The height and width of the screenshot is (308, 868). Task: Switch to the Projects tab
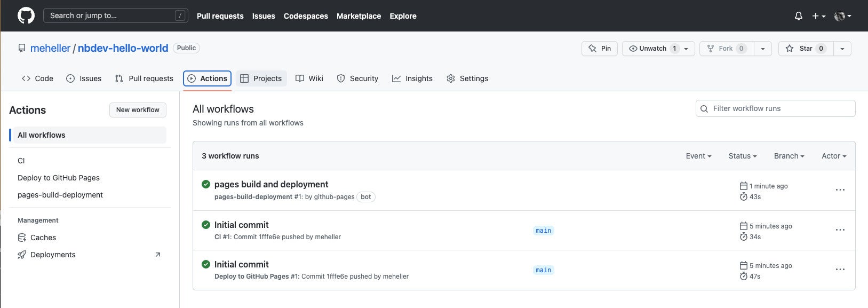point(261,78)
